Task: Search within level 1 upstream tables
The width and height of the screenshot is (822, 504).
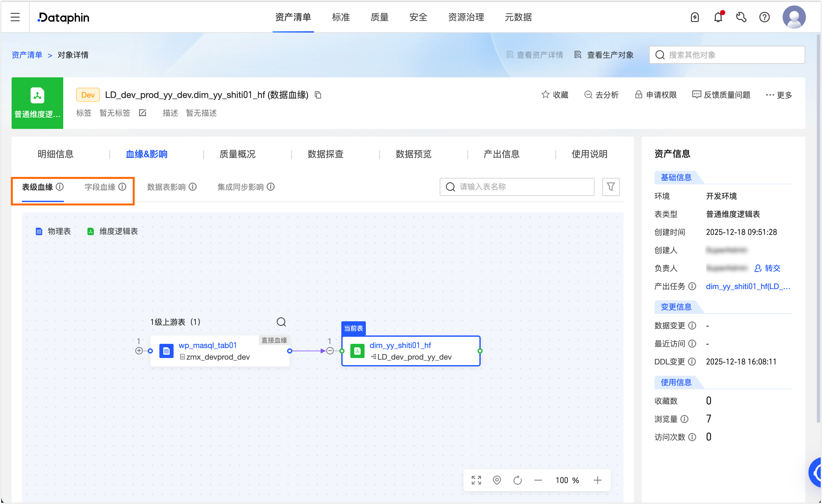Action: tap(281, 322)
